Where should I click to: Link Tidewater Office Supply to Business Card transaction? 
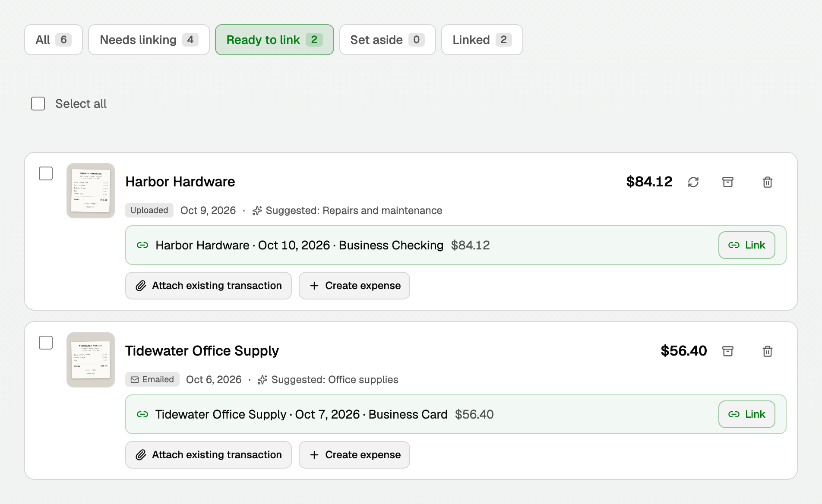747,414
